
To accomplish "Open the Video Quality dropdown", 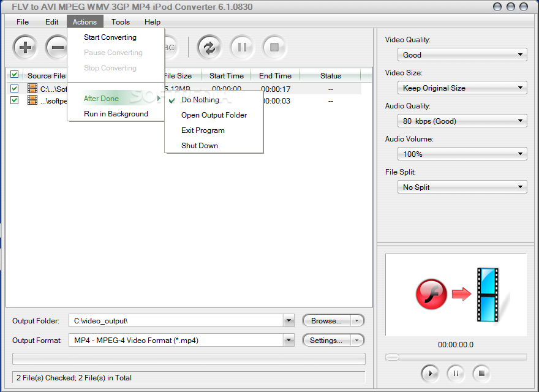I will tap(462, 55).
